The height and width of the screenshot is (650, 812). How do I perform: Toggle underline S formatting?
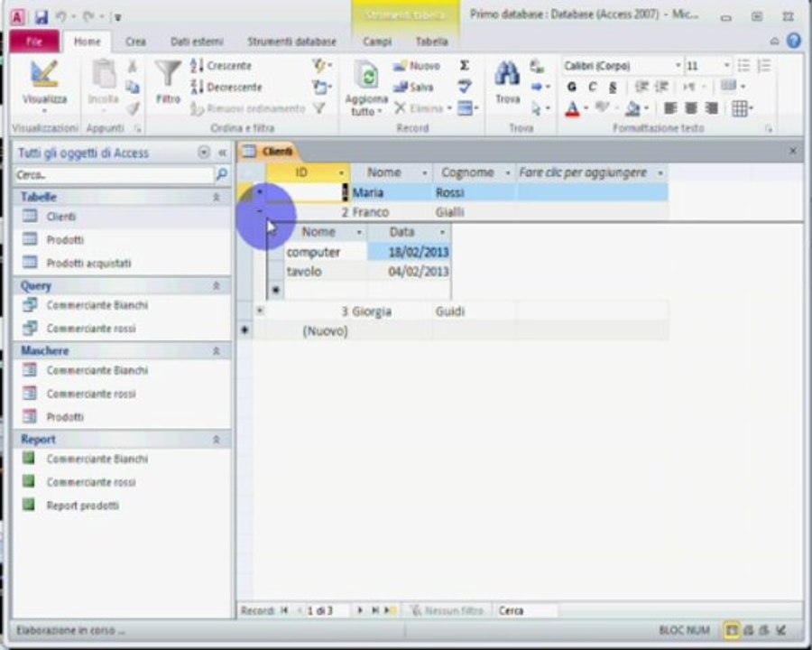point(614,87)
